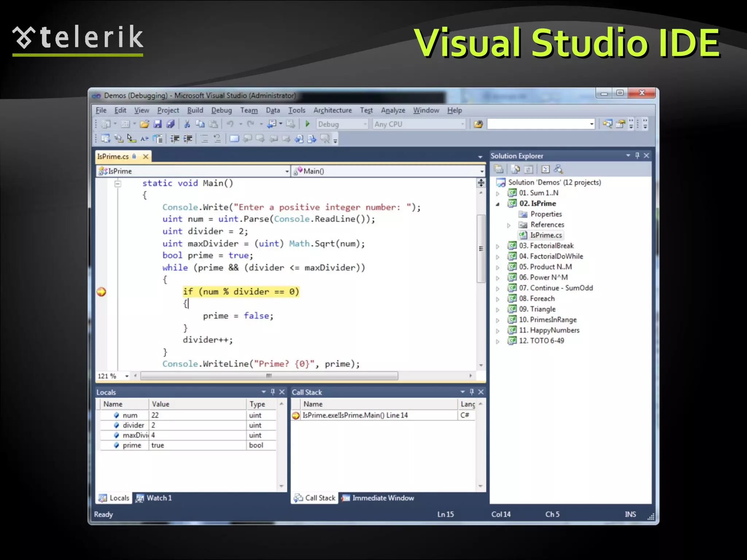This screenshot has width=747, height=560.
Task: Close the Locals panel
Action: point(282,392)
